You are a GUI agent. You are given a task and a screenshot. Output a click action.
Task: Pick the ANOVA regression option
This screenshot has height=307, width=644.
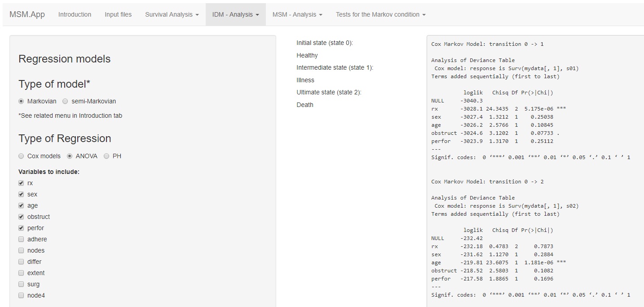70,156
